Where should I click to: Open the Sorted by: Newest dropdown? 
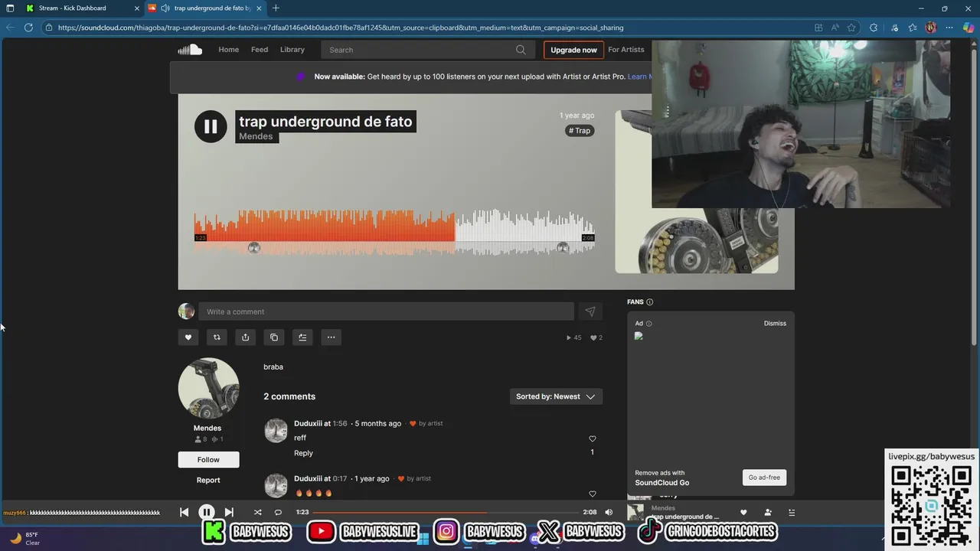[556, 396]
